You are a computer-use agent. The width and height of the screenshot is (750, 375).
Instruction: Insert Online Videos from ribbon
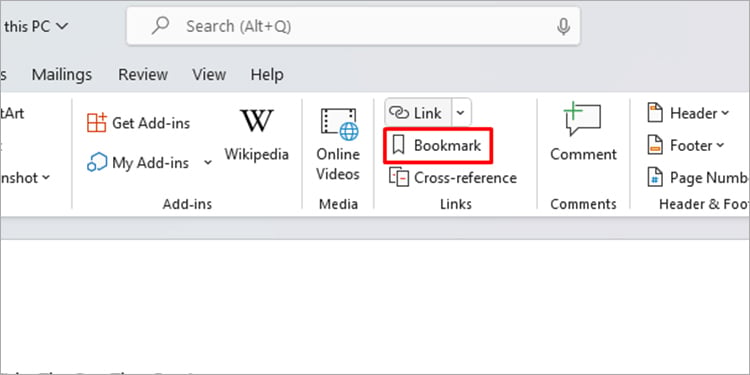click(x=338, y=145)
